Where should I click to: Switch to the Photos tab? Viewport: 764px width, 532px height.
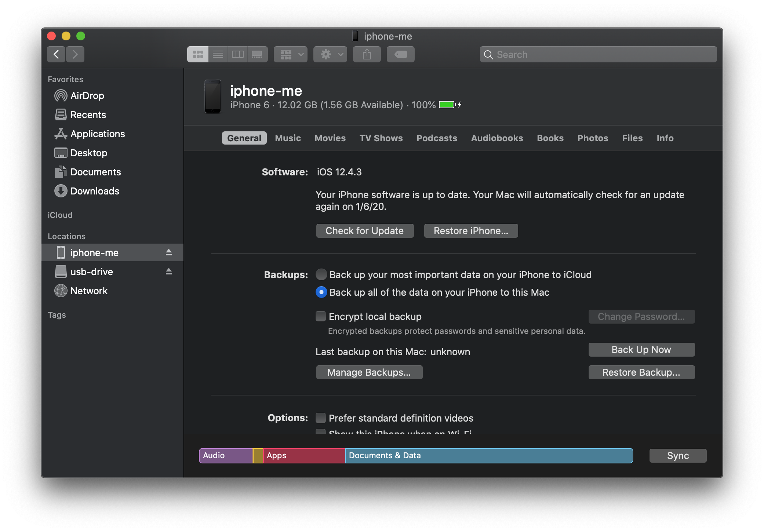tap(592, 138)
